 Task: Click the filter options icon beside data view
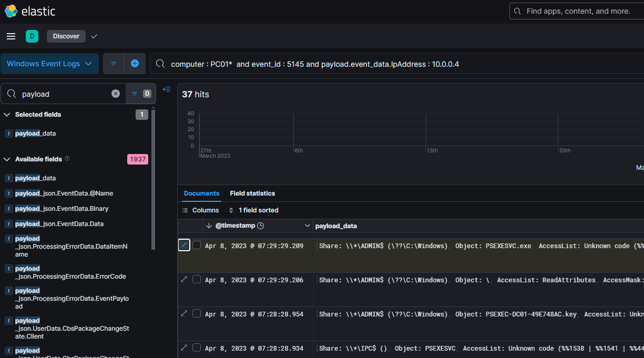(x=114, y=64)
